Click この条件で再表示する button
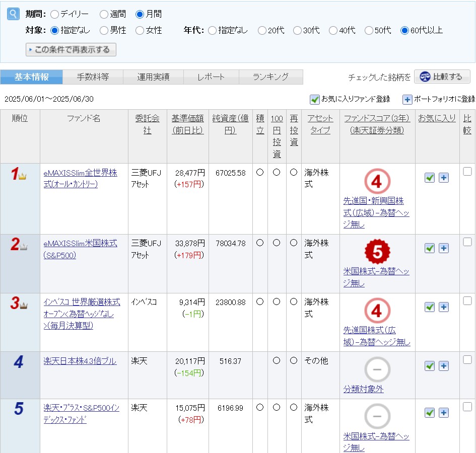 (x=71, y=49)
